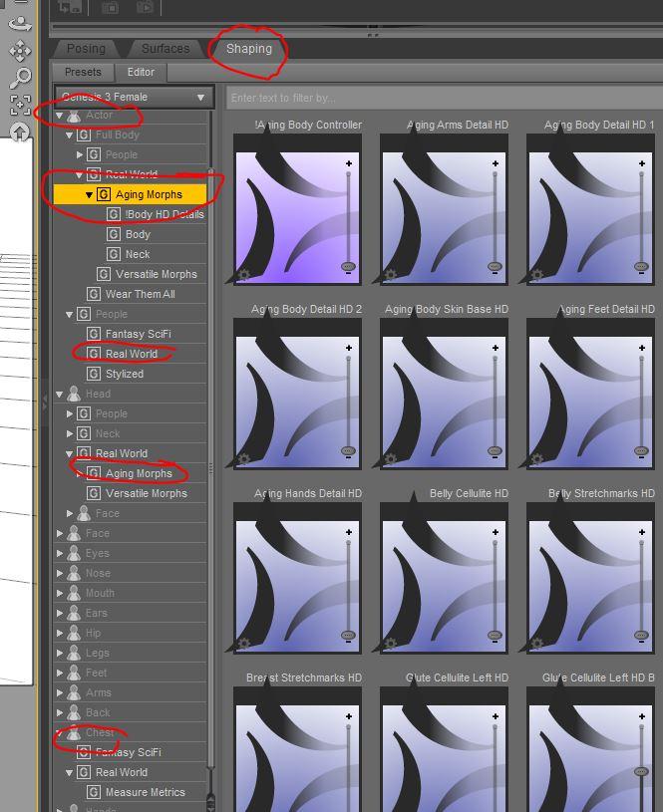
Task: Click plus icon on Belly Cellulite HD
Action: tap(496, 532)
